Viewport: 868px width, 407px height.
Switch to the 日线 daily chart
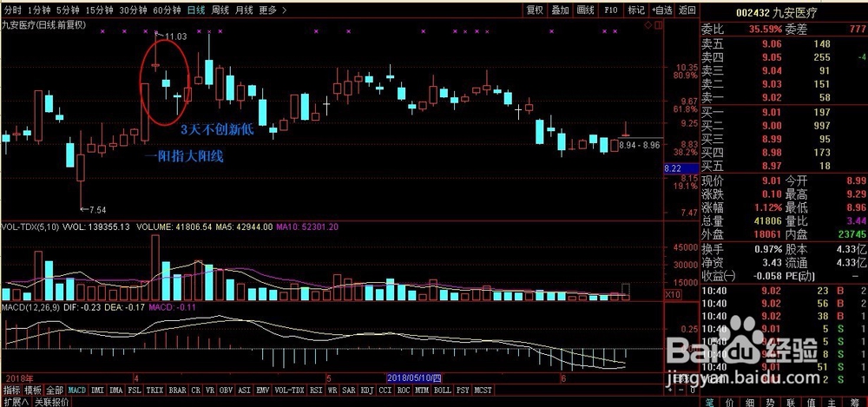[x=196, y=10]
